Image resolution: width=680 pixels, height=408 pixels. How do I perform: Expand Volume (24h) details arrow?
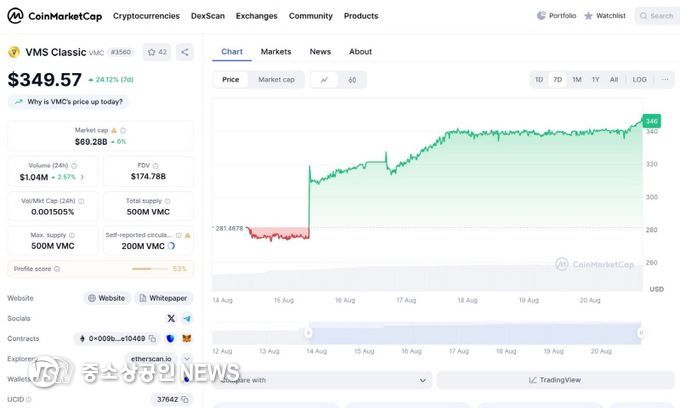point(82,177)
